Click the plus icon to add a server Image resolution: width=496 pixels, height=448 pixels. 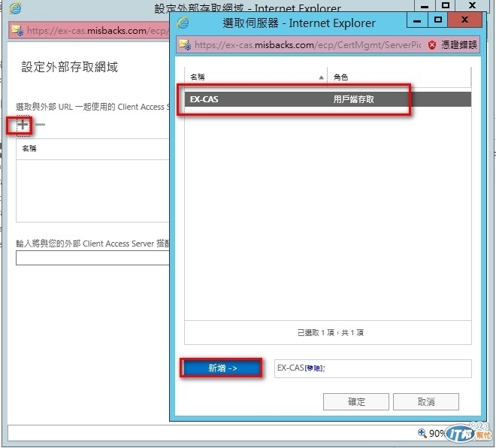(x=23, y=125)
